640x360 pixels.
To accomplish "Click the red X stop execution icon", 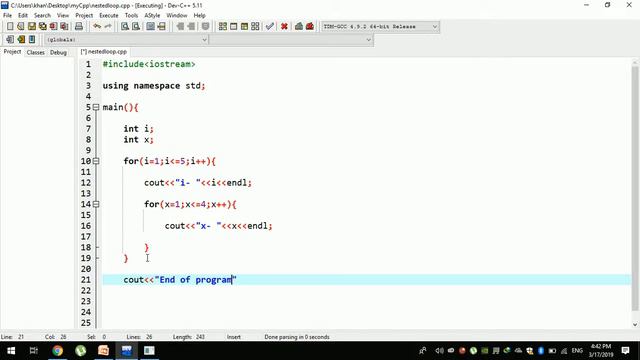I will (x=284, y=27).
